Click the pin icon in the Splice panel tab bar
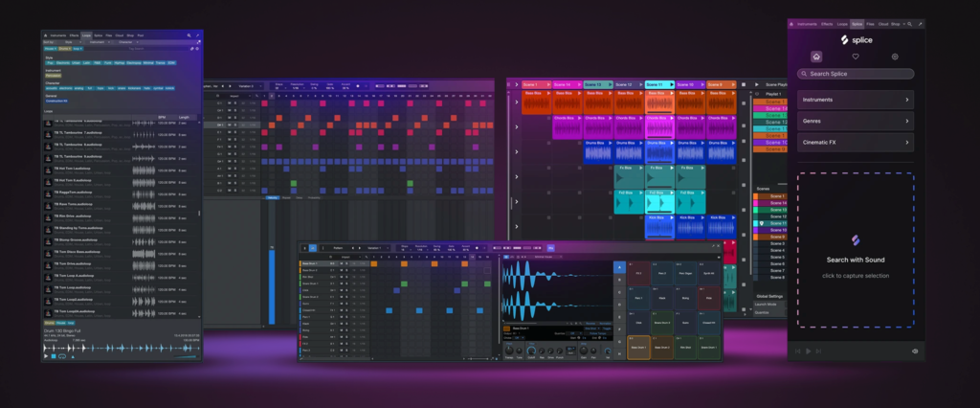Image resolution: width=980 pixels, height=408 pixels. click(921, 24)
